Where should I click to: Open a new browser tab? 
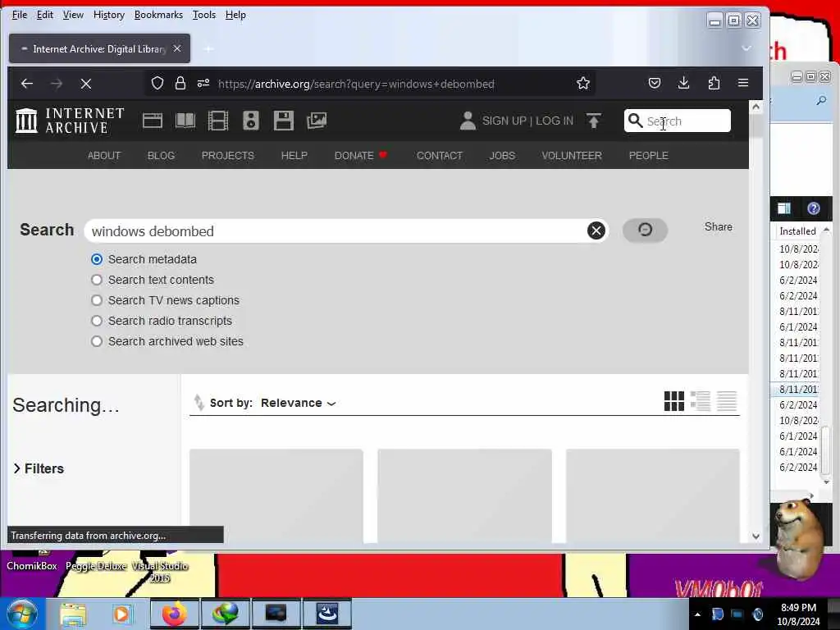click(x=208, y=49)
